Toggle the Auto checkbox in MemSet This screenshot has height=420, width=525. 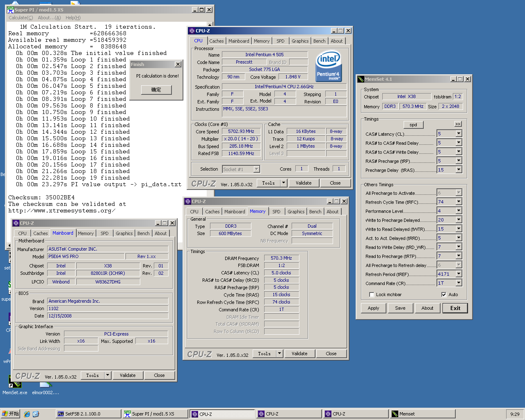(444, 294)
